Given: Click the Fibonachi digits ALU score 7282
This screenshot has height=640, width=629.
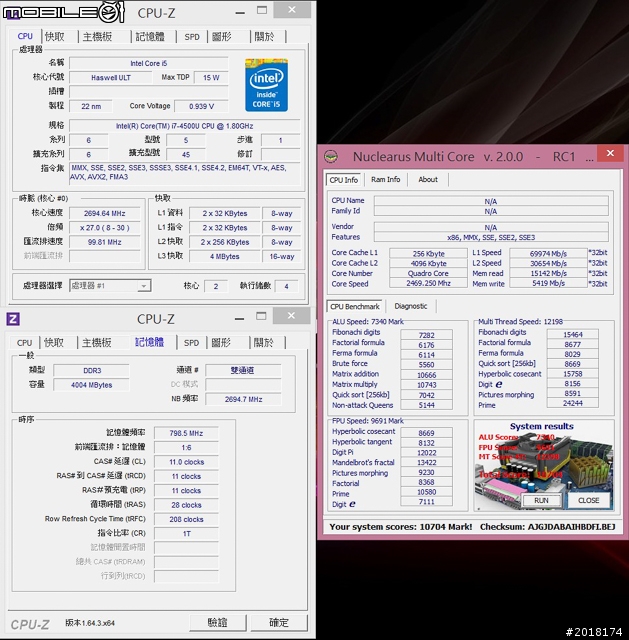Looking at the screenshot, I should tap(426, 335).
